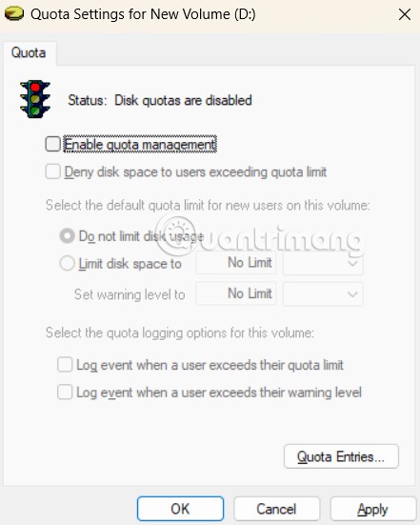Screen dimensions: 420x525
Task: Switch to the Quota tab
Action: (x=29, y=53)
